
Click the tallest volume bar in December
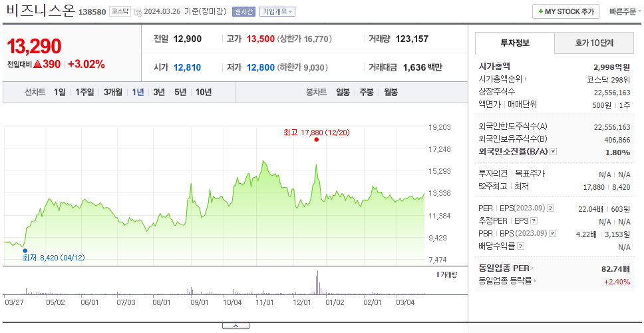(317, 282)
